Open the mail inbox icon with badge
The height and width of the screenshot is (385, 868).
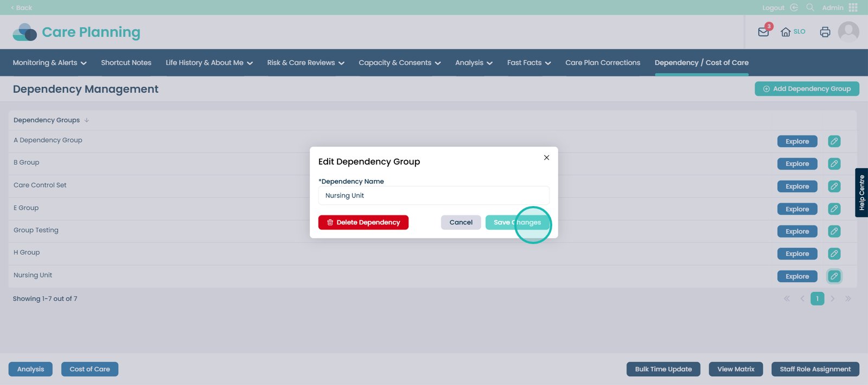coord(763,32)
